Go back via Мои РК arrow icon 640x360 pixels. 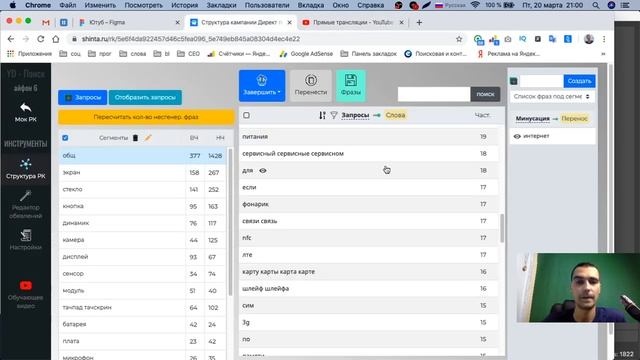25,108
